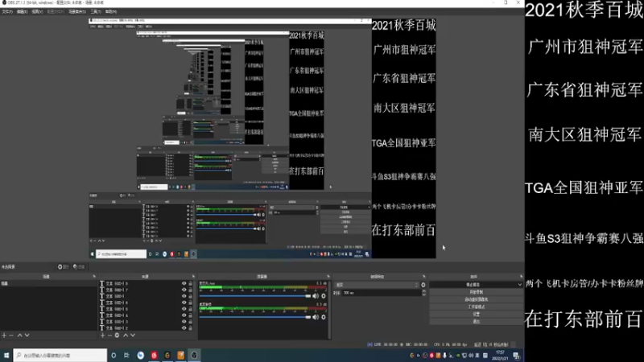644x362 pixels.
Task: Add a new scene with plus icon in Scenes dock
Action: click(4, 335)
